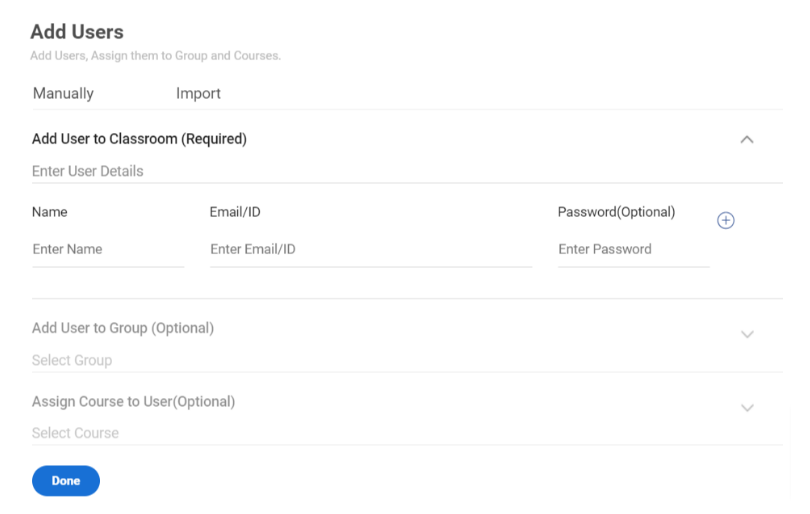The image size is (810, 514).
Task: Click the Add User to Group (Optional) heading
Action: [123, 328]
